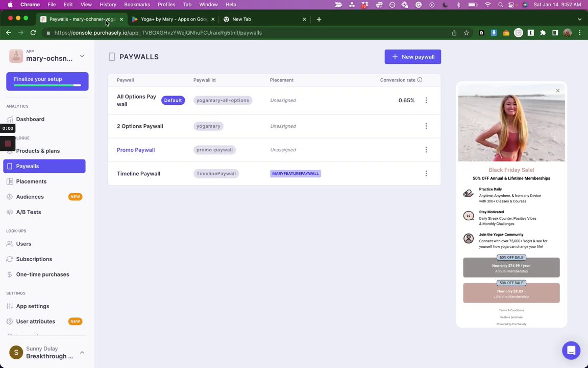The width and height of the screenshot is (588, 368).
Task: Click the yogamary paywall id chip
Action: click(208, 126)
